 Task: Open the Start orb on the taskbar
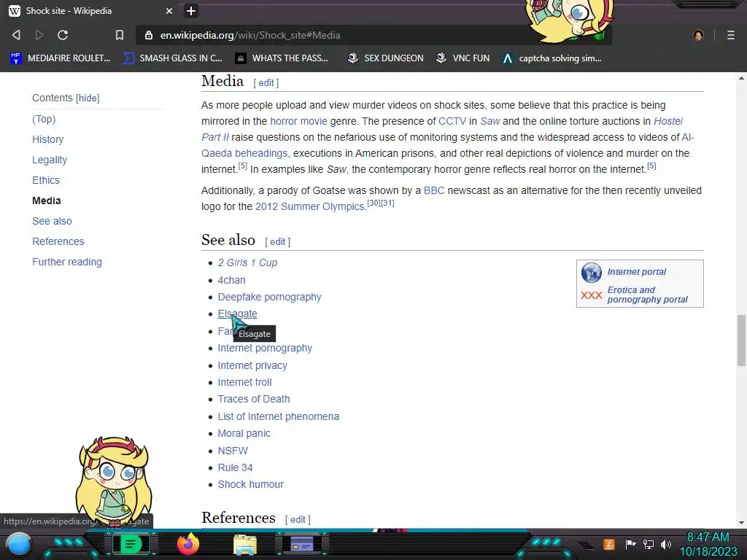19,545
